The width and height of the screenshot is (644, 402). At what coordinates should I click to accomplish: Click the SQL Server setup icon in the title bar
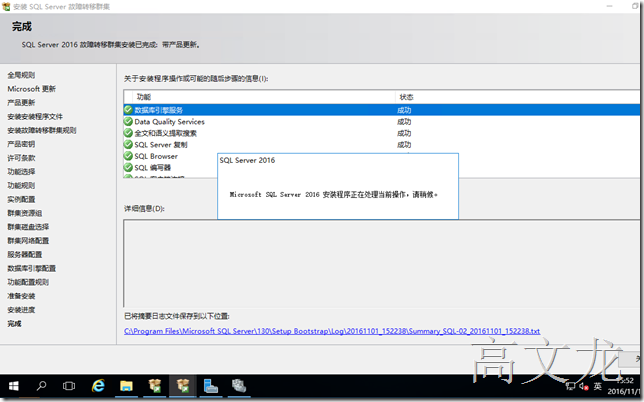click(6, 6)
